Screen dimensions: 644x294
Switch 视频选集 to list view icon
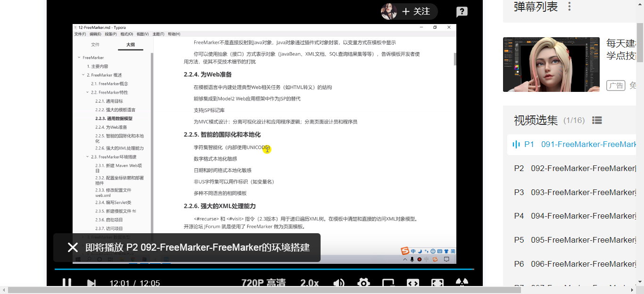point(597,120)
